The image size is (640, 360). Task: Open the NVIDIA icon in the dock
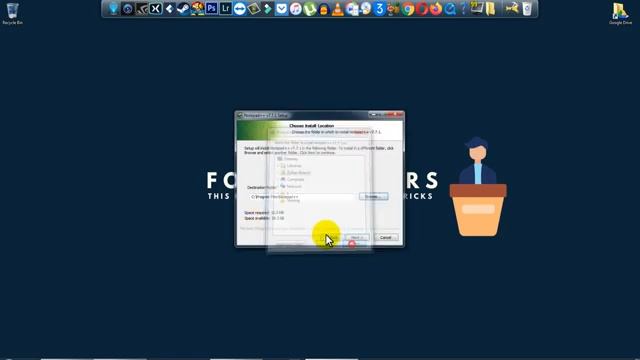click(142, 9)
